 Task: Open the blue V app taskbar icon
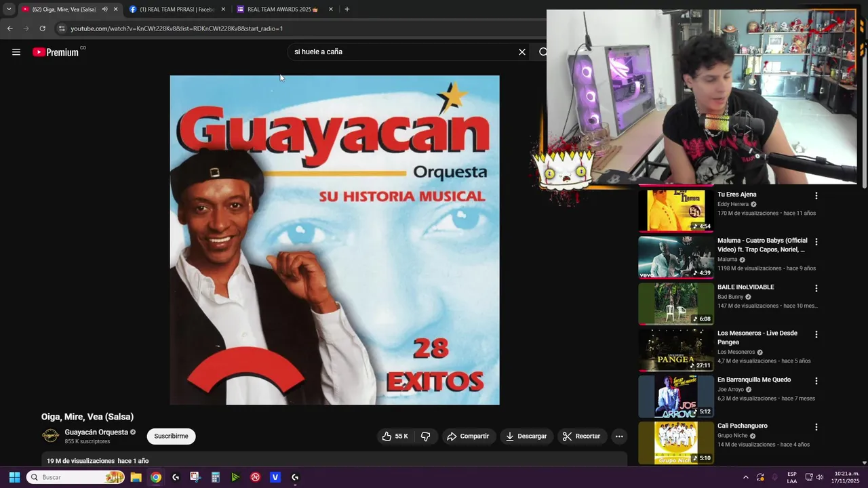[x=275, y=477]
